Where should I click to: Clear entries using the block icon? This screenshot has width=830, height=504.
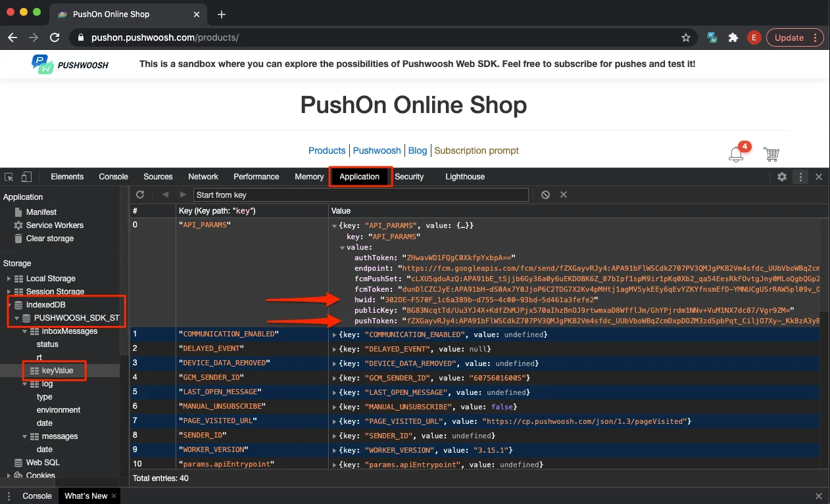pos(546,195)
